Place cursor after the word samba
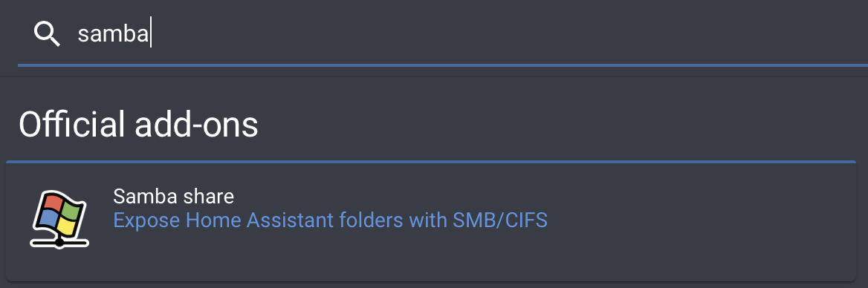Viewport: 868px width, 288px height. [x=150, y=34]
